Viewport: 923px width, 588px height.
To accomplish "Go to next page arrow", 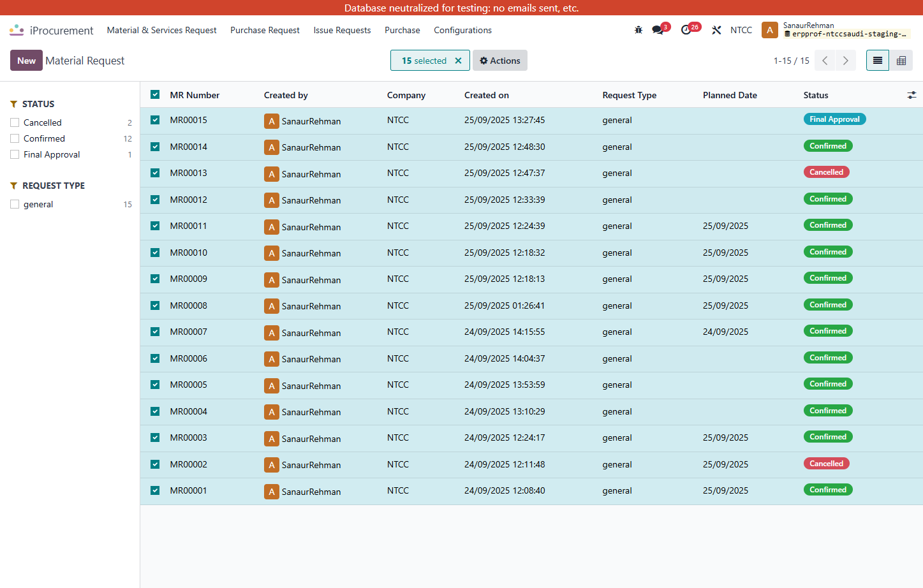I will coord(846,61).
